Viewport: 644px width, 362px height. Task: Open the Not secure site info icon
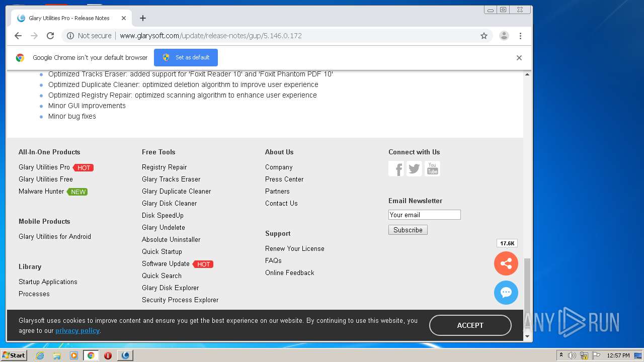pos(70,36)
